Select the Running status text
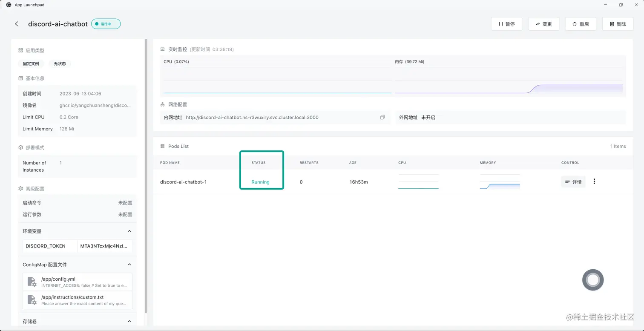644x331 pixels. click(260, 182)
